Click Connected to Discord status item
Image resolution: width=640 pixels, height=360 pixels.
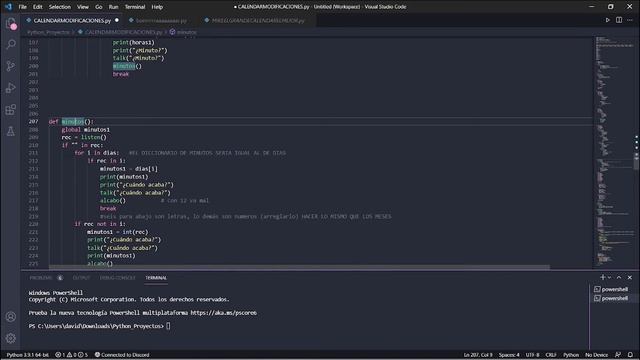pos(122,355)
